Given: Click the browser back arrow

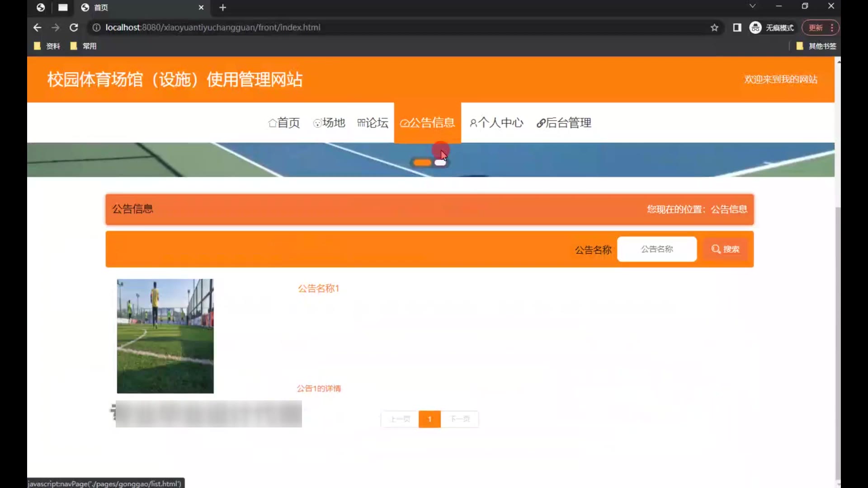Looking at the screenshot, I should 37,28.
